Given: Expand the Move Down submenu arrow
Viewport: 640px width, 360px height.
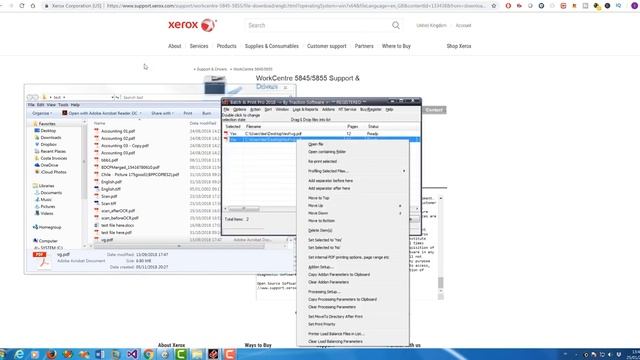Looking at the screenshot, I should 400,213.
